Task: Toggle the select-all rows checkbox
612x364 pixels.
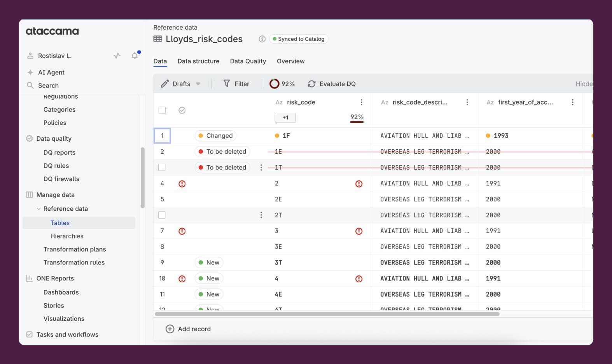Action: tap(162, 110)
